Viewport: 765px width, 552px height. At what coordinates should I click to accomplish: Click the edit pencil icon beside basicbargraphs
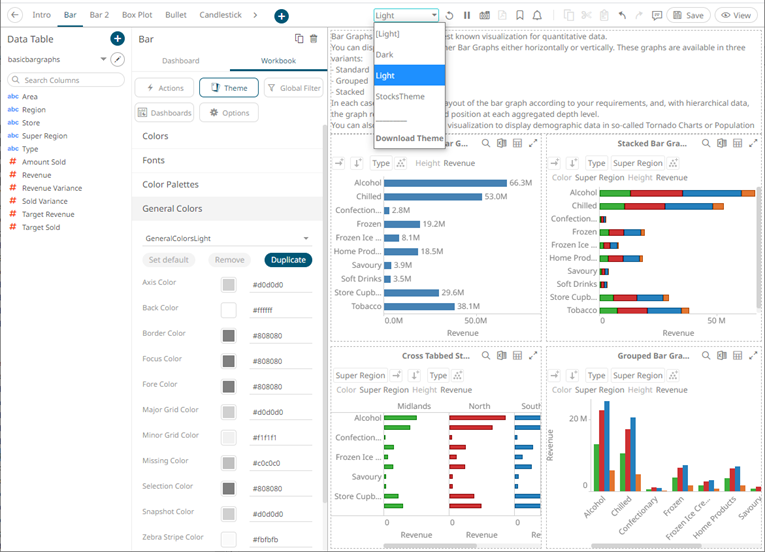coord(117,60)
